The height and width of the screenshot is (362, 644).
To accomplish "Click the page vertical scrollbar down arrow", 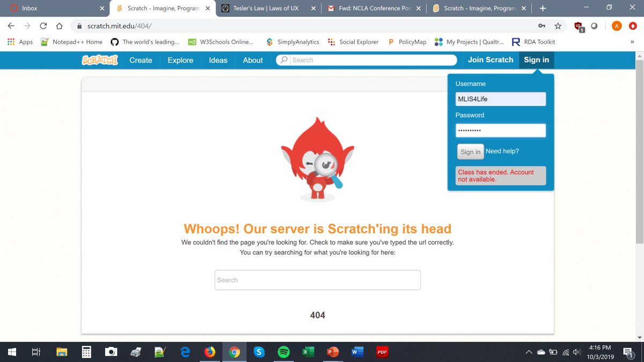I will click(x=639, y=337).
